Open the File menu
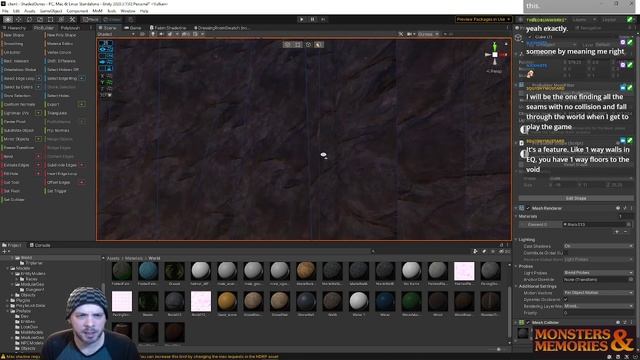 [x=5, y=11]
